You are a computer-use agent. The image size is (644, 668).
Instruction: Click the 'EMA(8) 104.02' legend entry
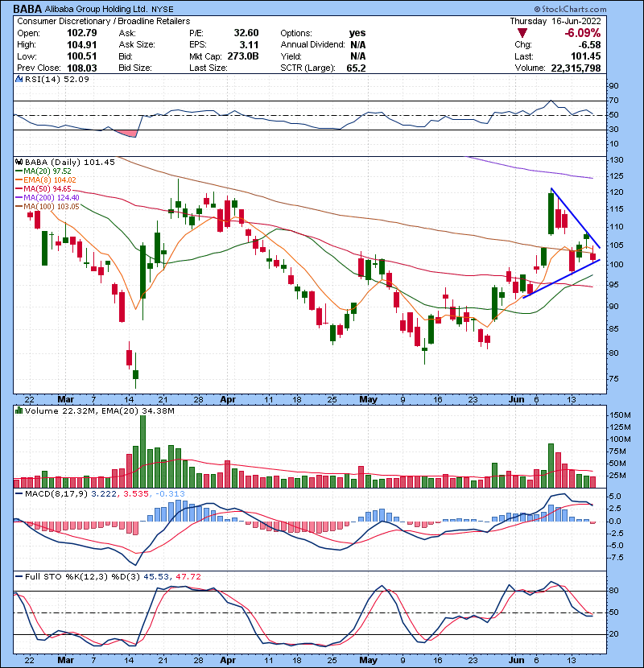[x=49, y=179]
